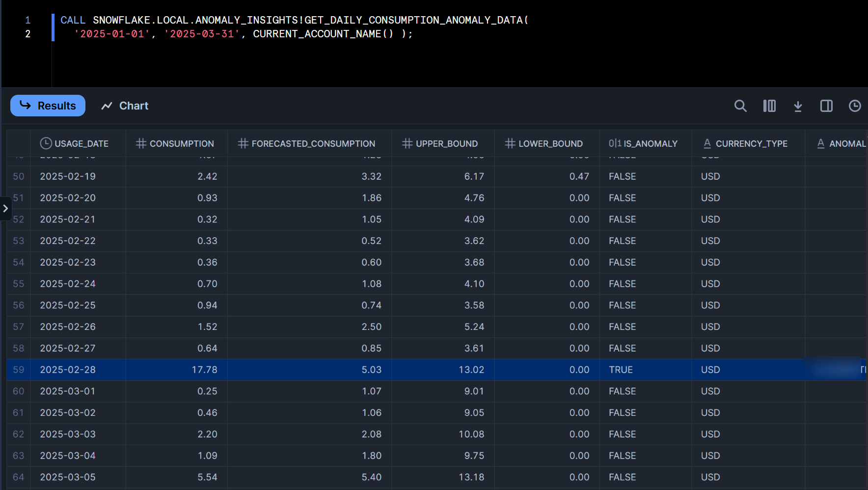The width and height of the screenshot is (868, 490).
Task: Select row number 59
Action: coord(19,370)
